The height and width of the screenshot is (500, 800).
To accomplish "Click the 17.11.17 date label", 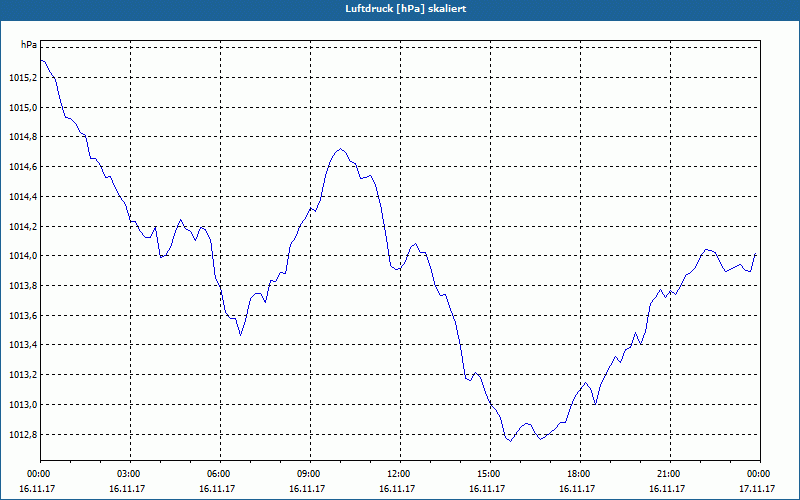I will click(x=757, y=489).
